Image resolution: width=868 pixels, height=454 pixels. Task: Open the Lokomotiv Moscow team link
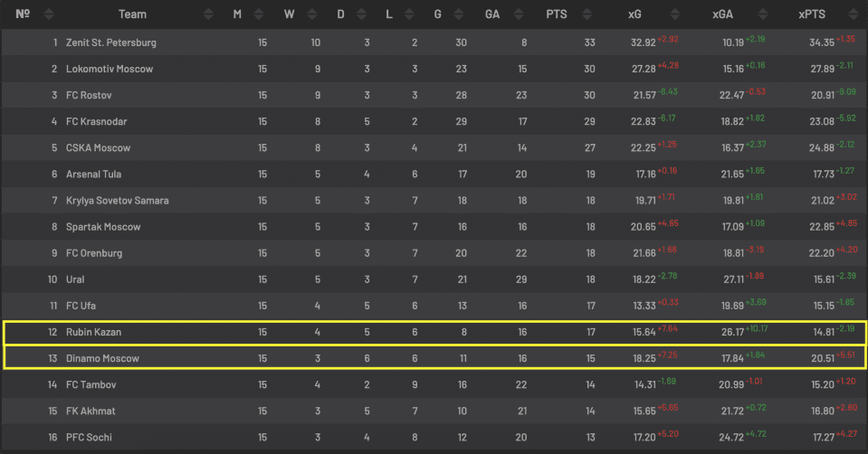(109, 69)
